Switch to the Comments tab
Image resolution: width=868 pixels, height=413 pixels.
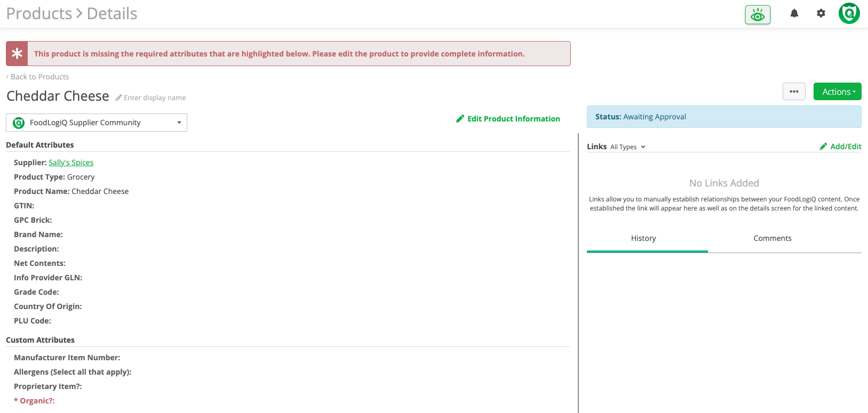[x=773, y=238]
